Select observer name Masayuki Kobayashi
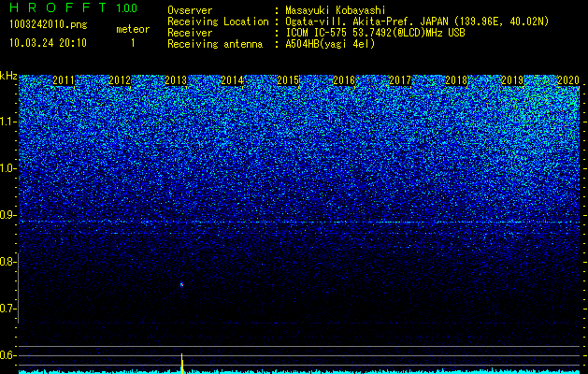588x374 pixels. tap(336, 10)
